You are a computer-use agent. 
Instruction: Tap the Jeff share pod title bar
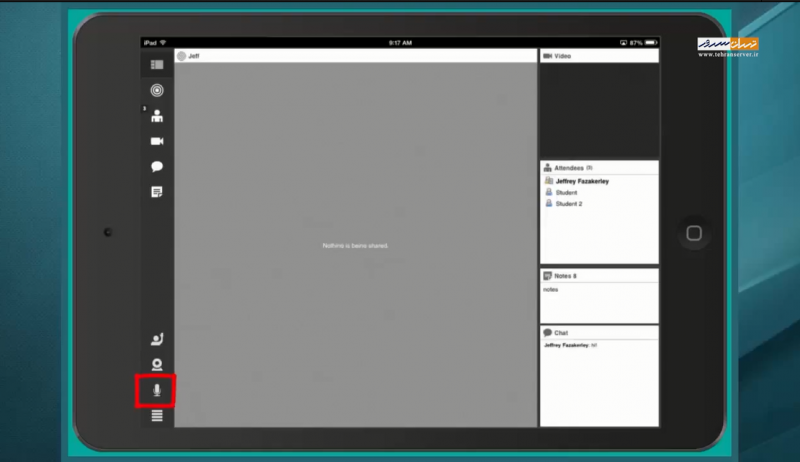pyautogui.click(x=355, y=56)
